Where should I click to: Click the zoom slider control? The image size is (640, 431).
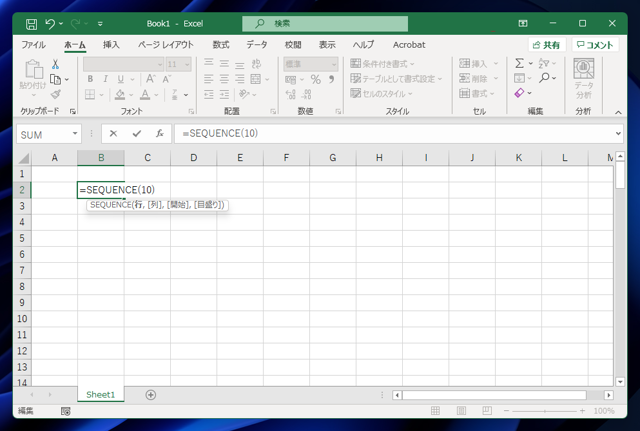click(x=545, y=411)
